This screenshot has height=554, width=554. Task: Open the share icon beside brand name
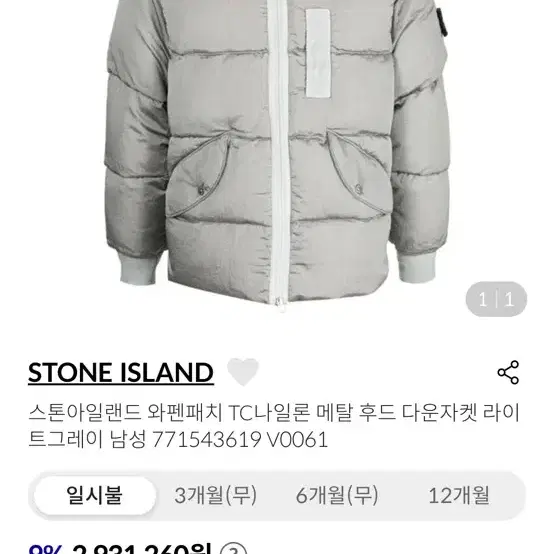pyautogui.click(x=508, y=372)
